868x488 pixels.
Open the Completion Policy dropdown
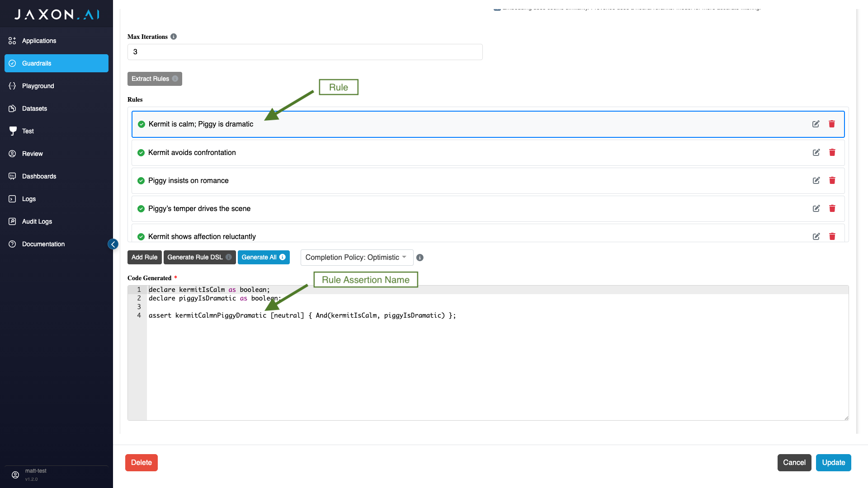tap(356, 258)
